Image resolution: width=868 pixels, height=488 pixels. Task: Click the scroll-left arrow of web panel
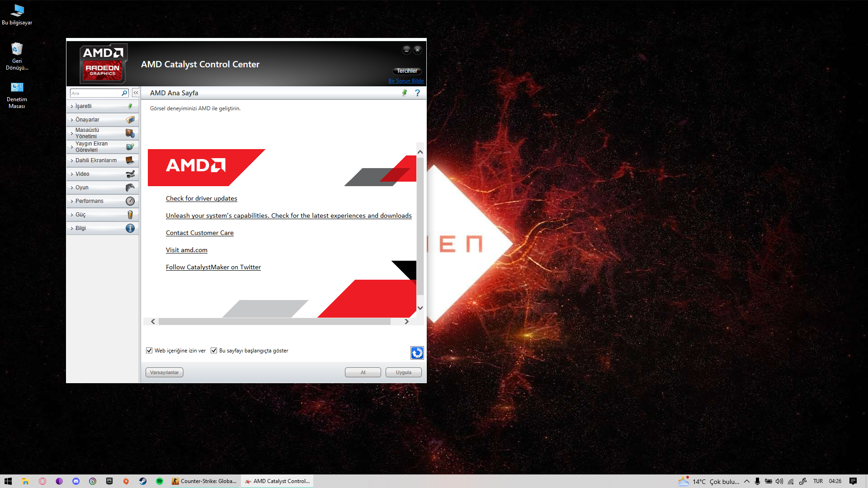(153, 321)
